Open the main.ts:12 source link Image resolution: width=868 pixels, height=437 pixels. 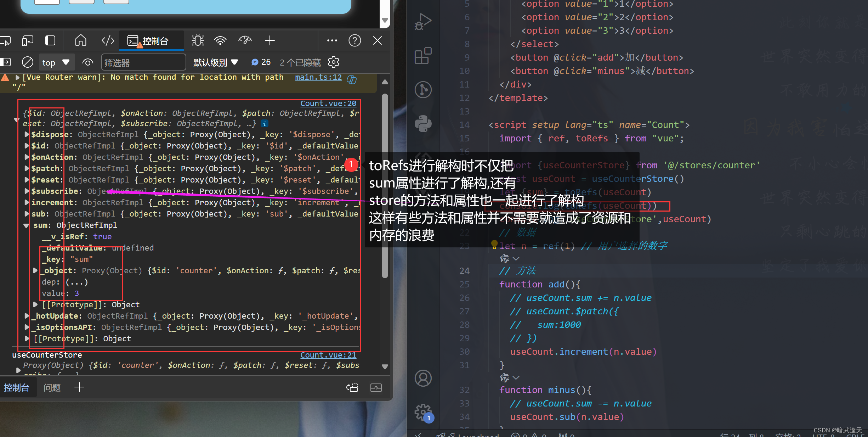click(318, 77)
